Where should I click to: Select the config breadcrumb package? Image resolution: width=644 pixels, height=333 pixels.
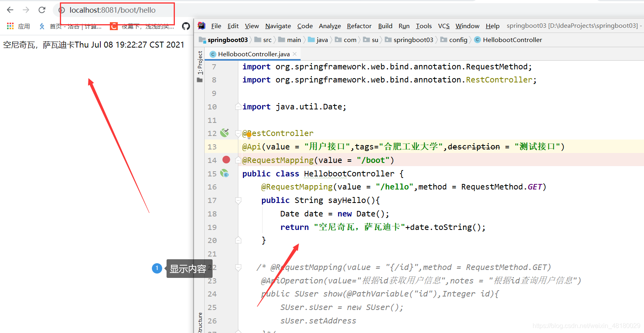pos(454,40)
